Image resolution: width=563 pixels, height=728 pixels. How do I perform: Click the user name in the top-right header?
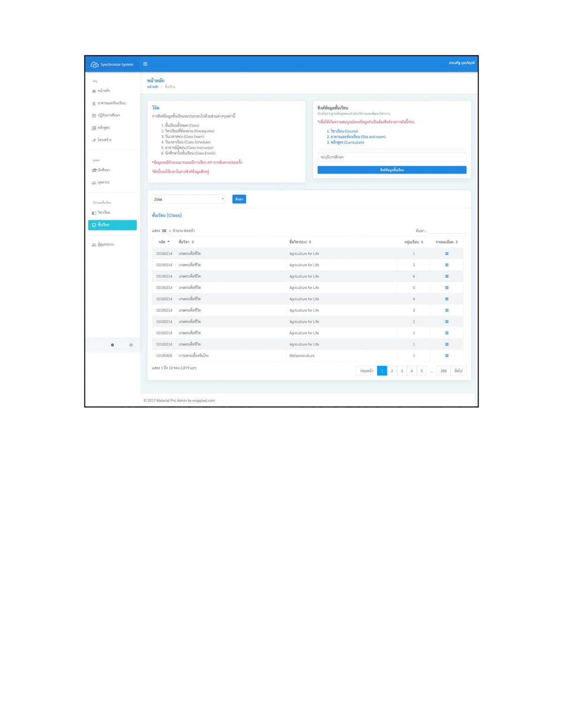(x=462, y=63)
